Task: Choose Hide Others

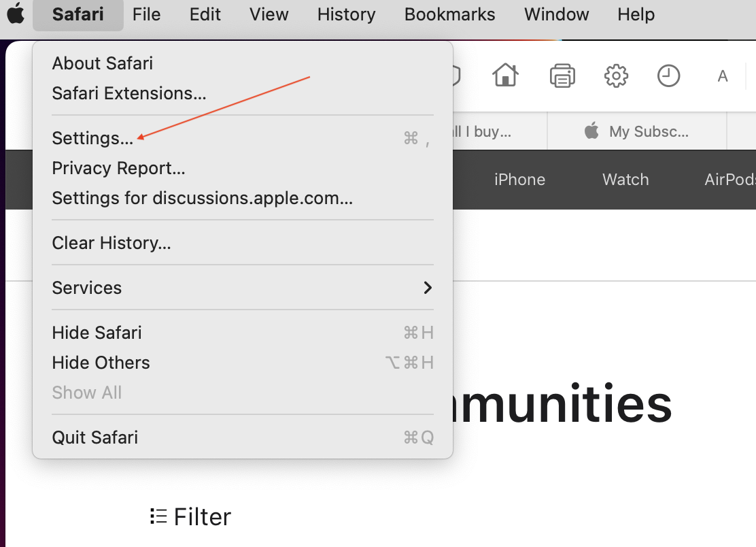Action: (243, 362)
